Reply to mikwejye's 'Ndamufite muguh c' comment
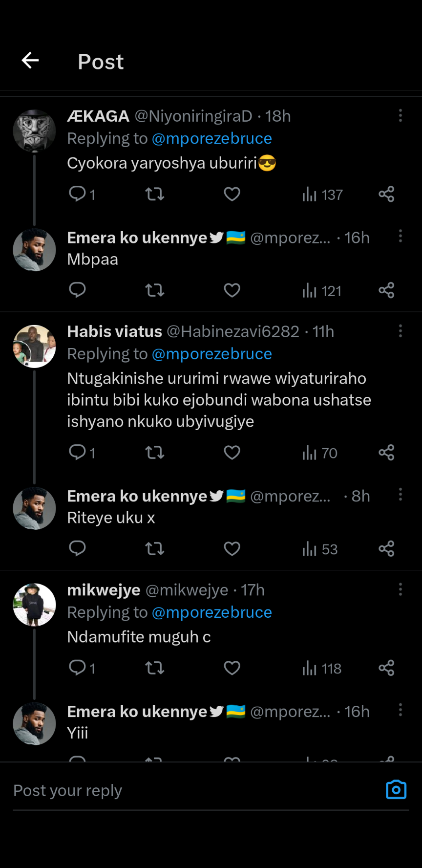Screen dimensions: 422x868 (x=77, y=668)
